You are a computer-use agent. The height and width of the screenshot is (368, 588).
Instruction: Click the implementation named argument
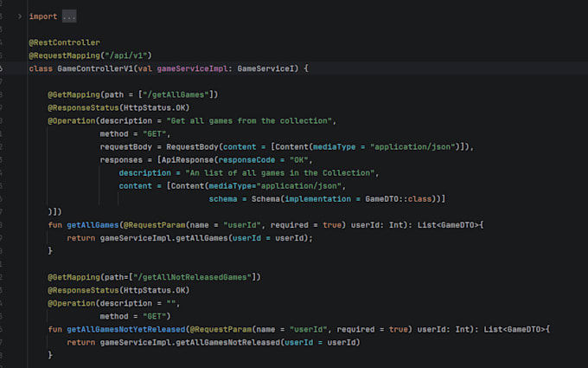[x=318, y=199]
